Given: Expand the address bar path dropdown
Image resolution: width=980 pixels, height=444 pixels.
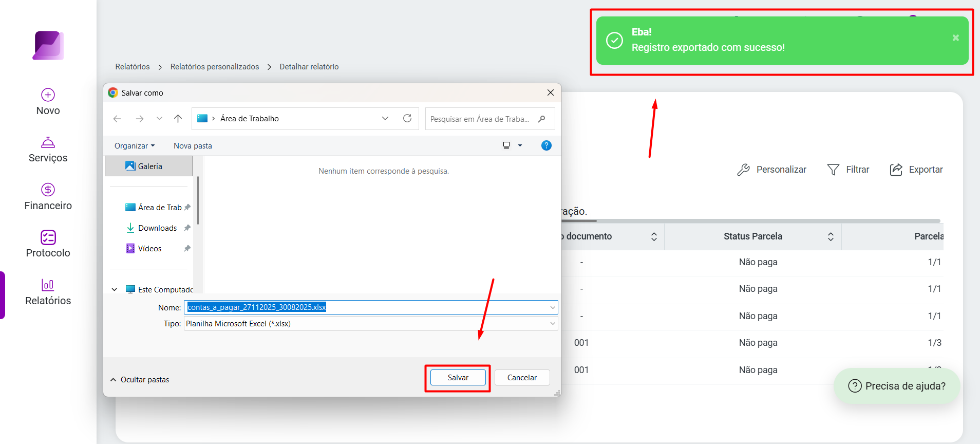Looking at the screenshot, I should pyautogui.click(x=385, y=119).
